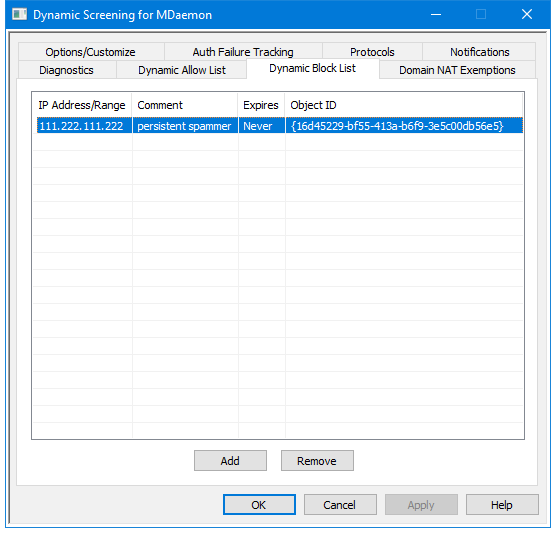This screenshot has height=533, width=556.
Task: Open the Protocols tab
Action: tap(372, 52)
